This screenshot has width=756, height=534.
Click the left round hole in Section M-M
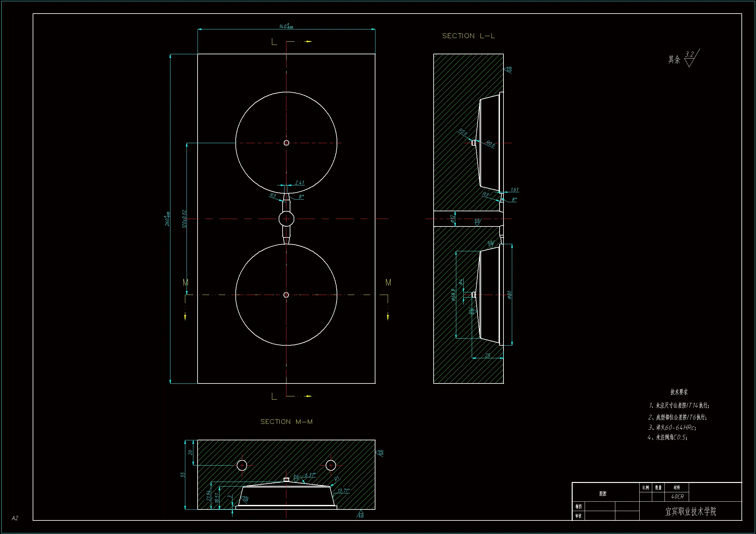(x=242, y=465)
